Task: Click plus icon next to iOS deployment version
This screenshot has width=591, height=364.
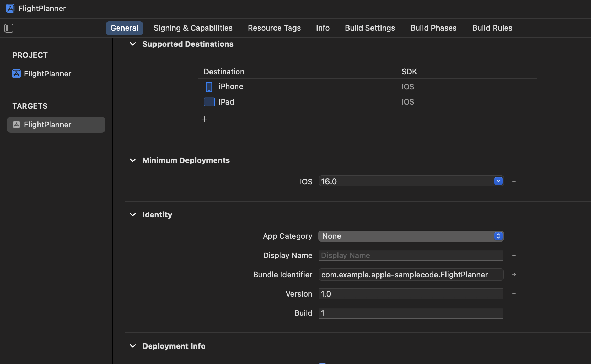Action: [x=514, y=182]
